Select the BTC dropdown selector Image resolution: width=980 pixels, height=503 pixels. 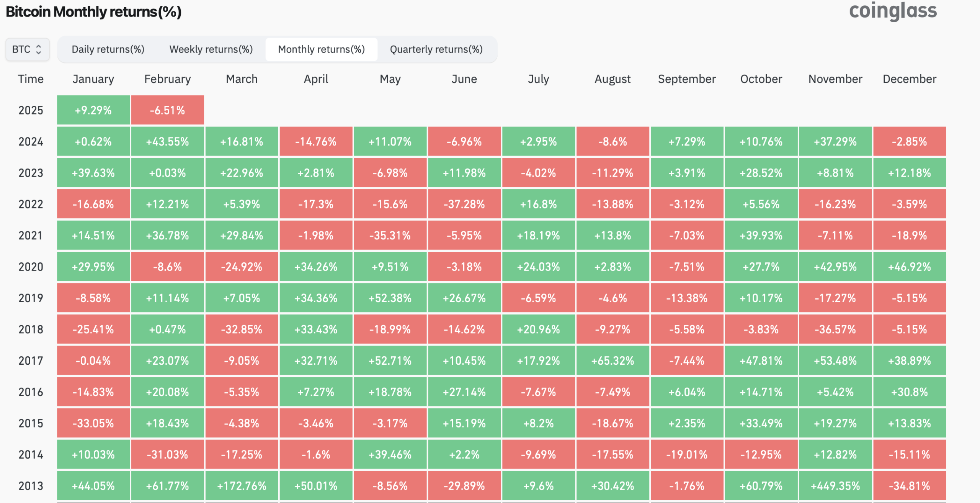click(x=28, y=49)
